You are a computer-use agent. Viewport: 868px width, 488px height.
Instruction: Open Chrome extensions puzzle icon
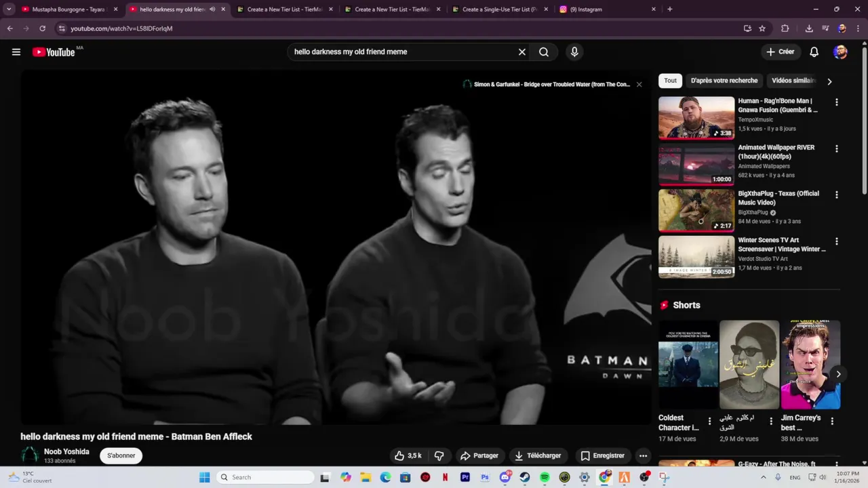click(785, 28)
